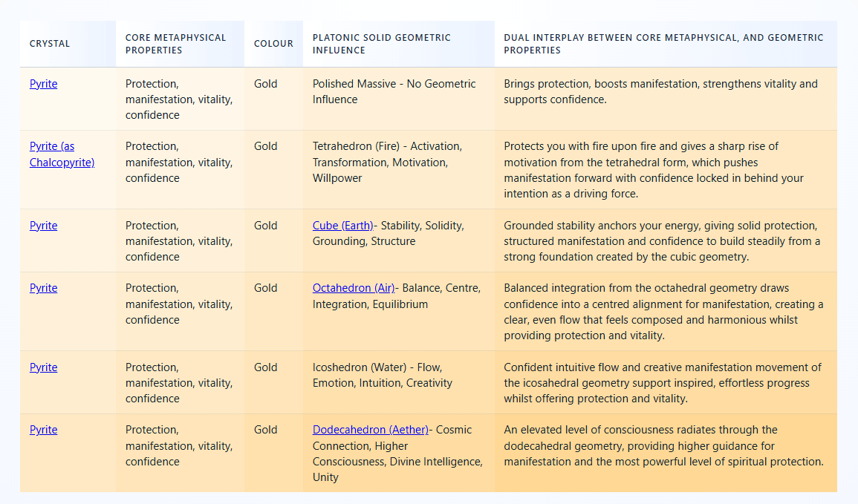Image resolution: width=858 pixels, height=504 pixels.
Task: Click the Dual Interplay column header
Action: (x=663, y=44)
